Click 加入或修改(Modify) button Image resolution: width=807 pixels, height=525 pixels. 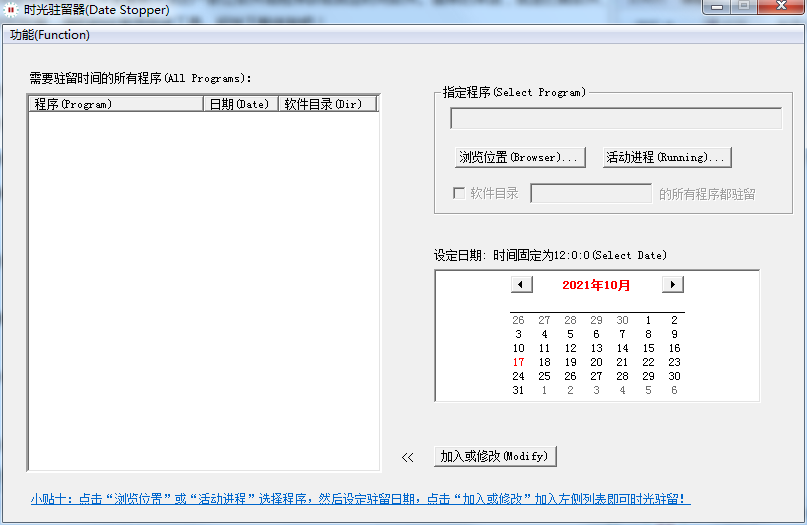pos(495,456)
